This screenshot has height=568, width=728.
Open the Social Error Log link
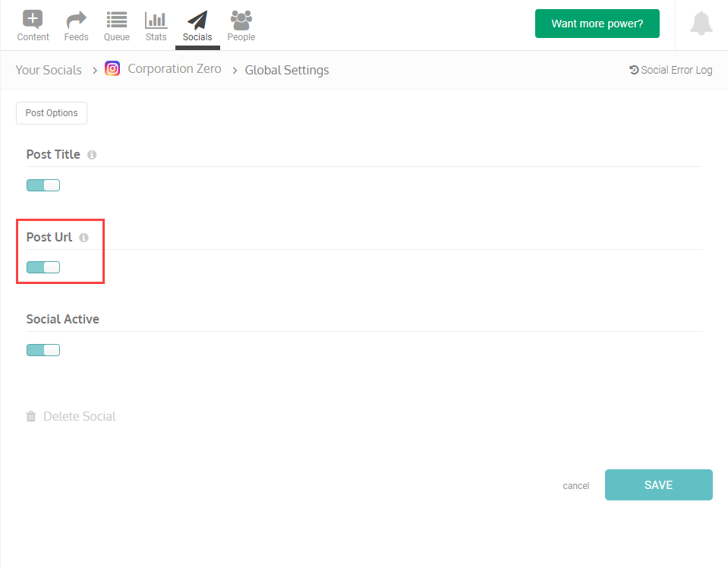[670, 70]
